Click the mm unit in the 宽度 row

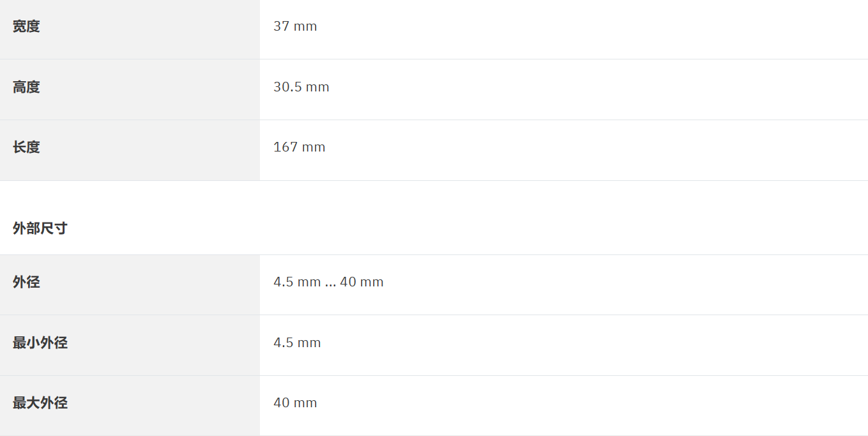click(x=305, y=27)
